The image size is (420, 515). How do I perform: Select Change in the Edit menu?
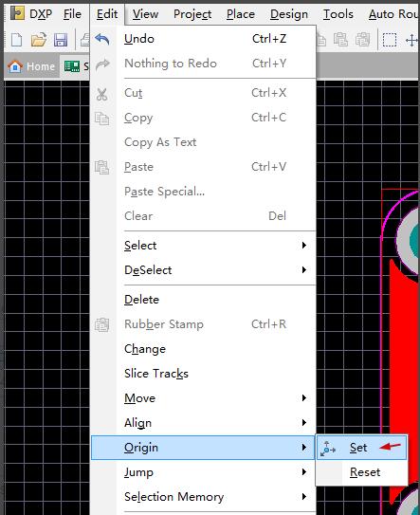point(203,349)
